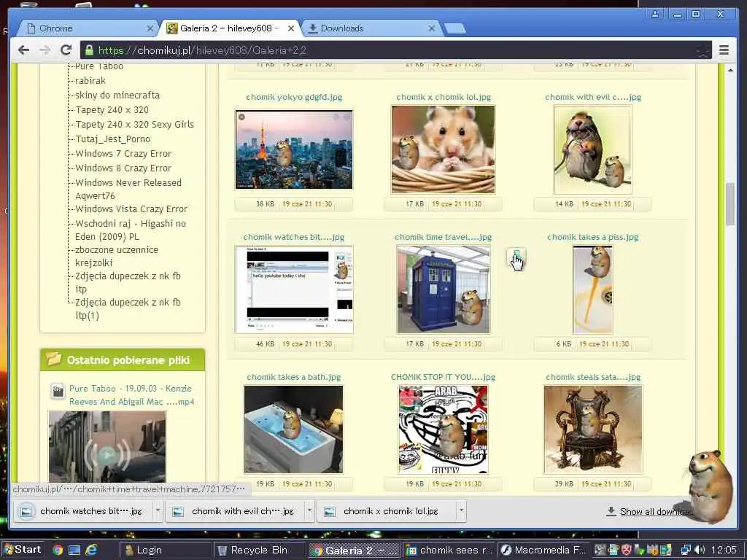Viewport: 747px width, 560px height.
Task: Click the file icon of chomik watches bit download
Action: [26, 511]
